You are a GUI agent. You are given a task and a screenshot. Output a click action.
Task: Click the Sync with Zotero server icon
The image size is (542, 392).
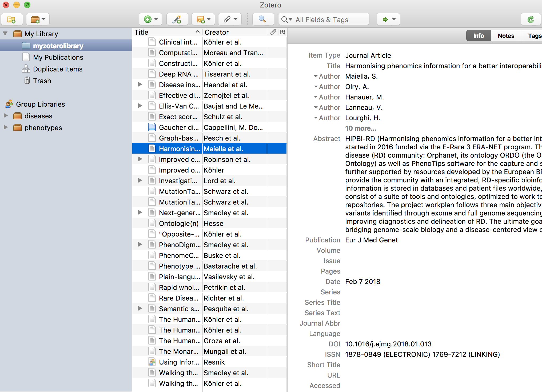531,19
